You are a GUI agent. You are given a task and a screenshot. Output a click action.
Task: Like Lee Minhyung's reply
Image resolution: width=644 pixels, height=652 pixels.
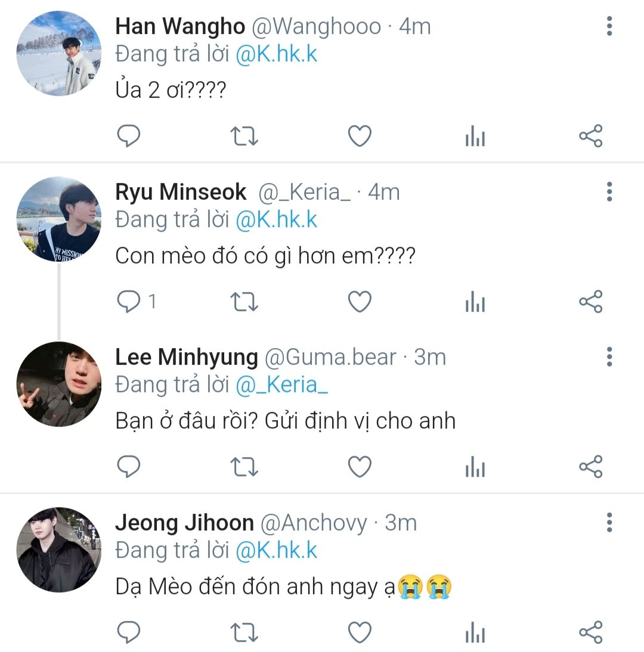click(x=360, y=467)
